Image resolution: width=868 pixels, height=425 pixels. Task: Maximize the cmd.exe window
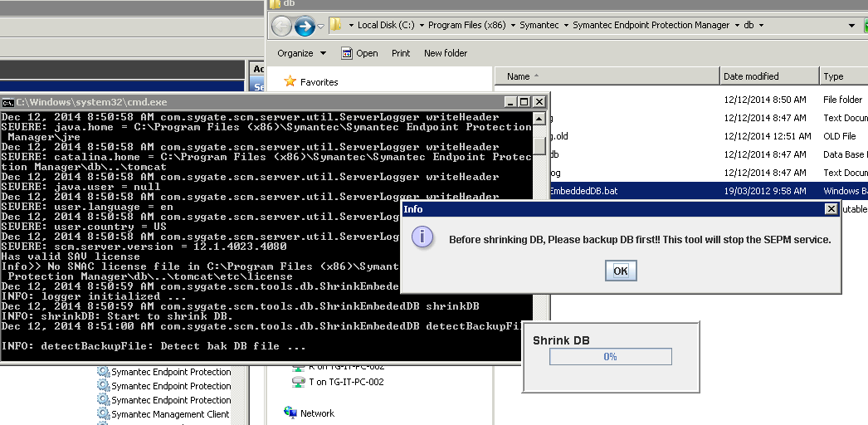coord(524,102)
